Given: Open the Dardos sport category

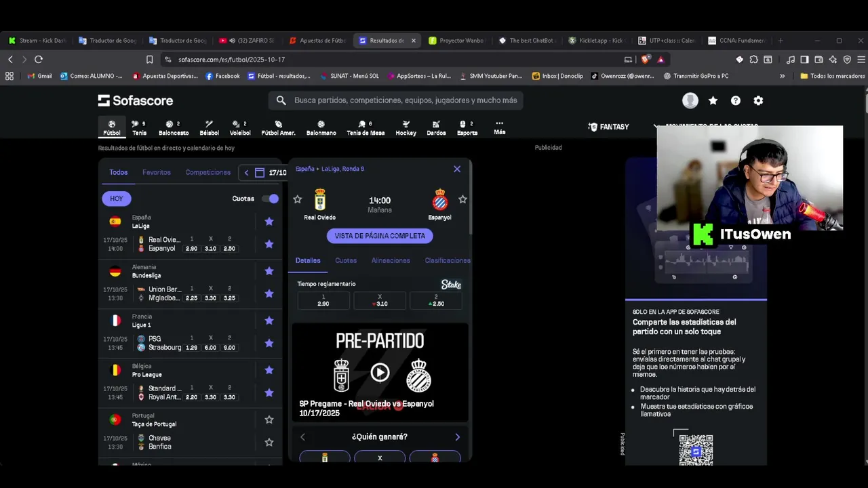Looking at the screenshot, I should pos(436,127).
